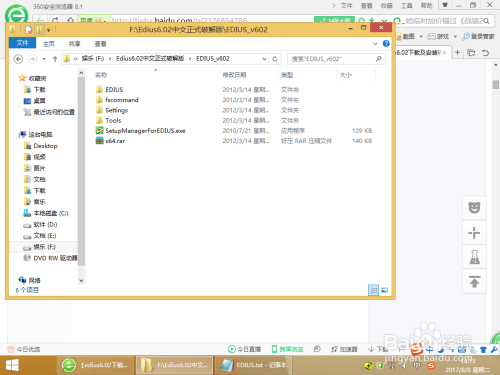Select 图片 in navigation pane
Screen dimensions: 500x375
(x=35, y=168)
